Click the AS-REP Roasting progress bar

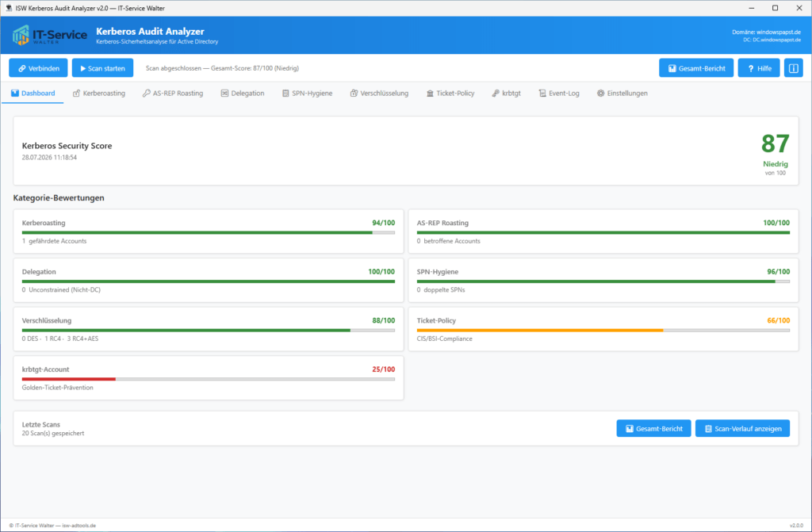click(603, 232)
